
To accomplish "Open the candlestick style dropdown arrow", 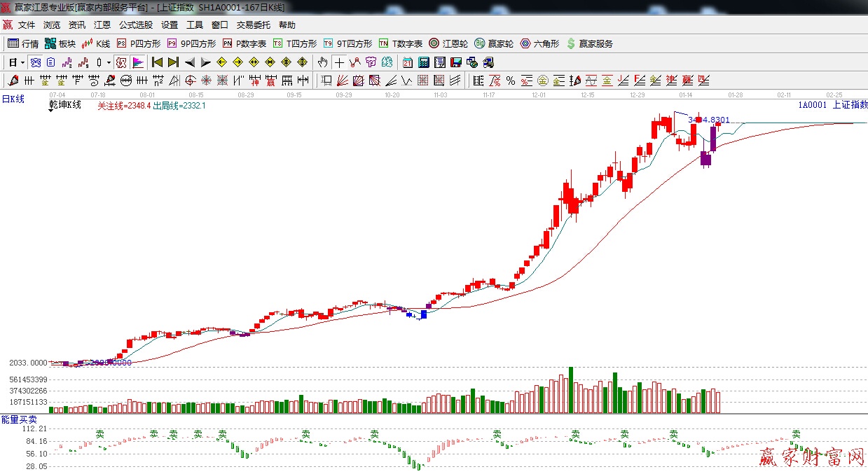I will pyautogui.click(x=109, y=62).
